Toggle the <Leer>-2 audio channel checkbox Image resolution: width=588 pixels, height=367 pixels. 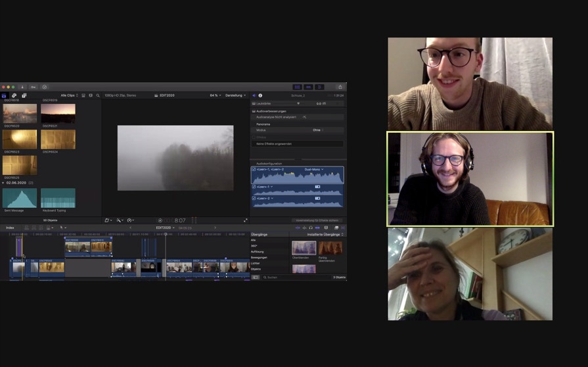tap(254, 198)
